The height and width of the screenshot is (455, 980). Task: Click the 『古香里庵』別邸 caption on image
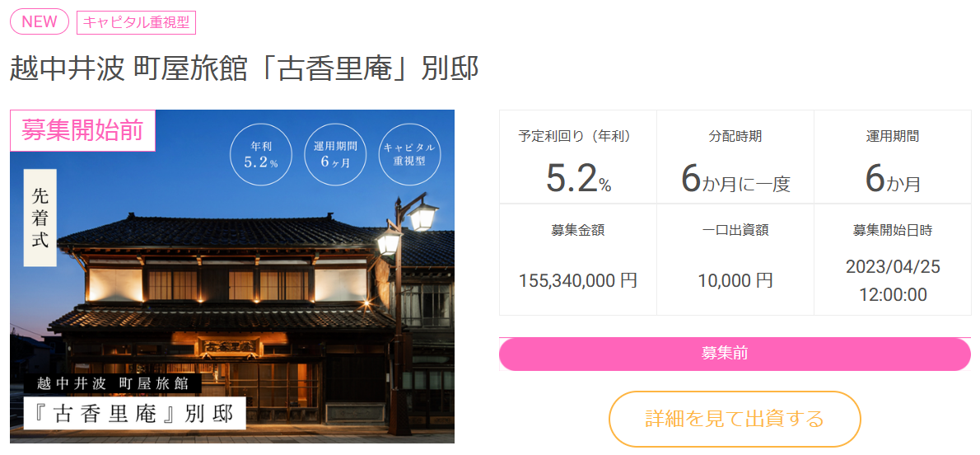[x=134, y=414]
